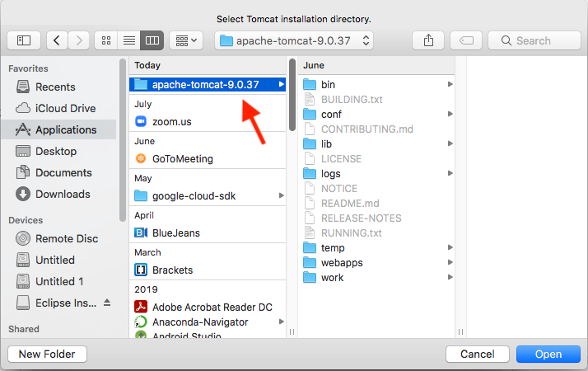Screen dimensions: 588x371
Task: Expand the logs folder arrow
Action: (x=450, y=173)
